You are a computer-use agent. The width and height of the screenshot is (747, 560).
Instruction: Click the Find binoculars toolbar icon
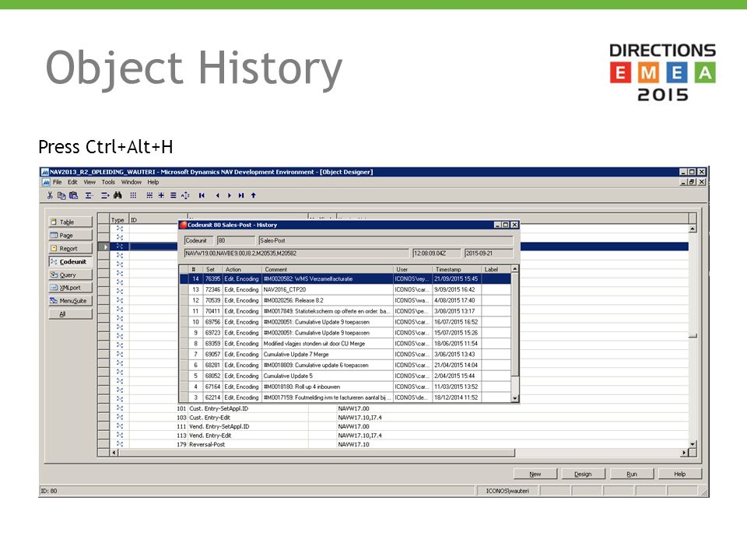117,195
